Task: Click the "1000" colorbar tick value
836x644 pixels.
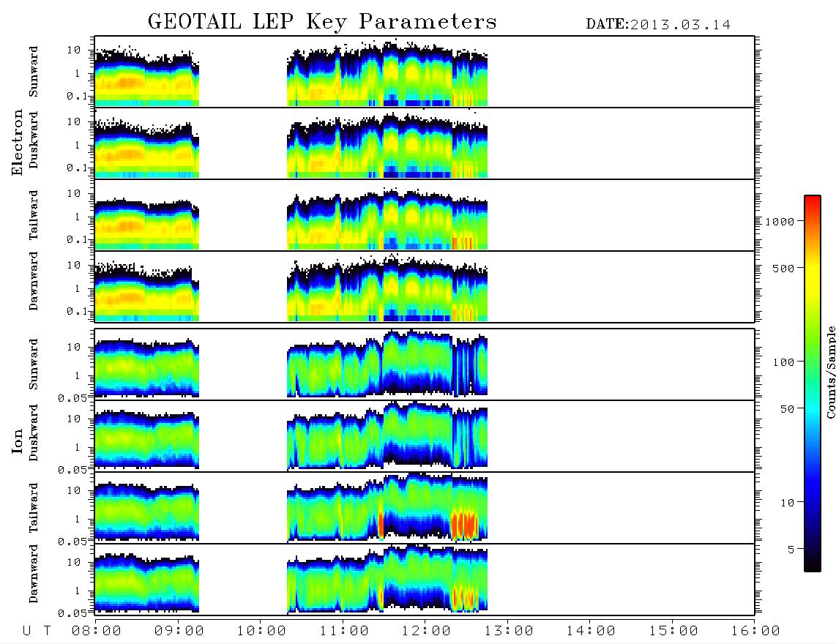Action: pyautogui.click(x=780, y=222)
